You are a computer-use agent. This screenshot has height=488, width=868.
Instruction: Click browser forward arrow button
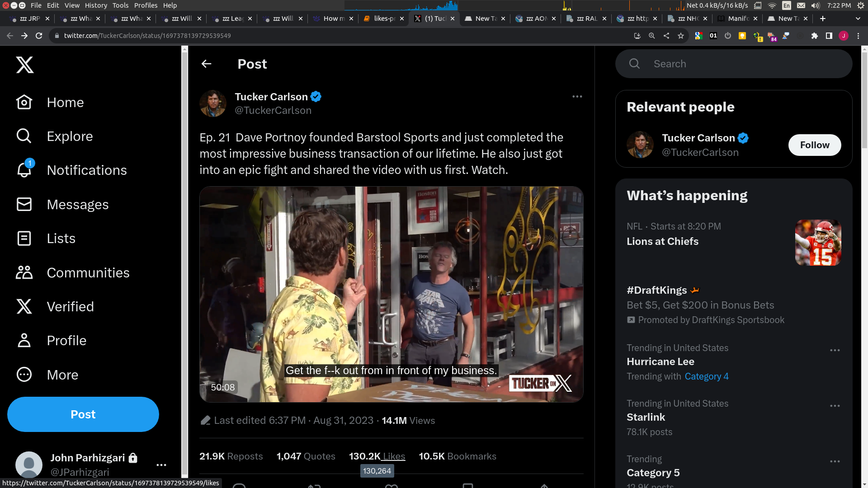pyautogui.click(x=24, y=36)
